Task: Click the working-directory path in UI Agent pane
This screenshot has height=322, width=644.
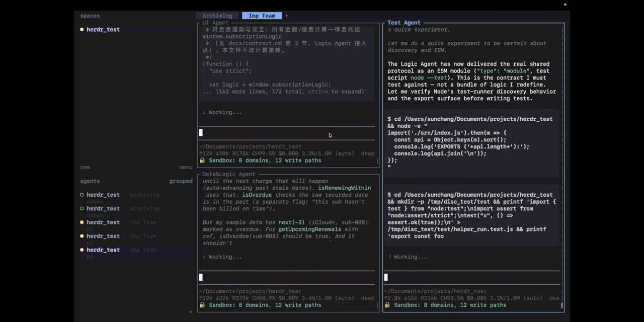Action: pos(250,146)
